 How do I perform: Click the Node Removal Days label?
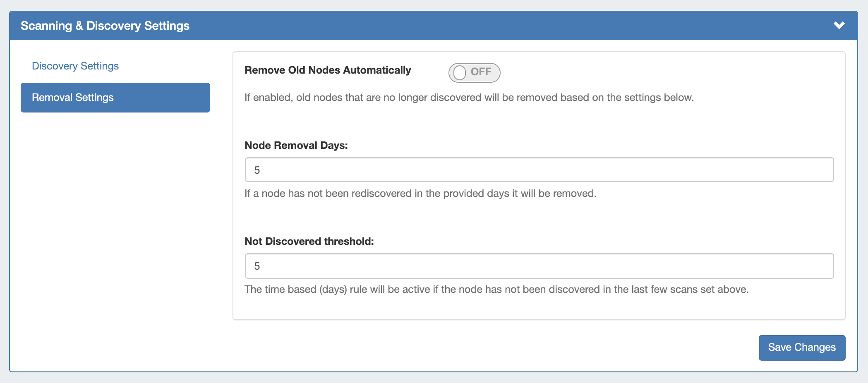pyautogui.click(x=296, y=146)
